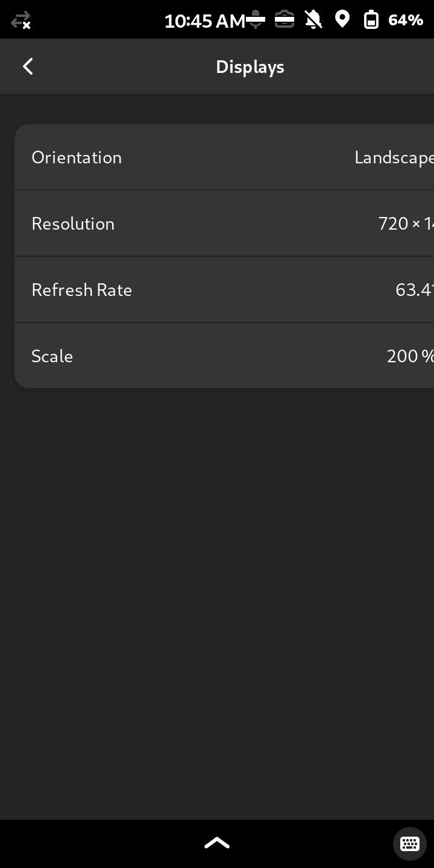Click the disconnected network arrows icon
Viewport: 434px width, 868px height.
pos(20,20)
